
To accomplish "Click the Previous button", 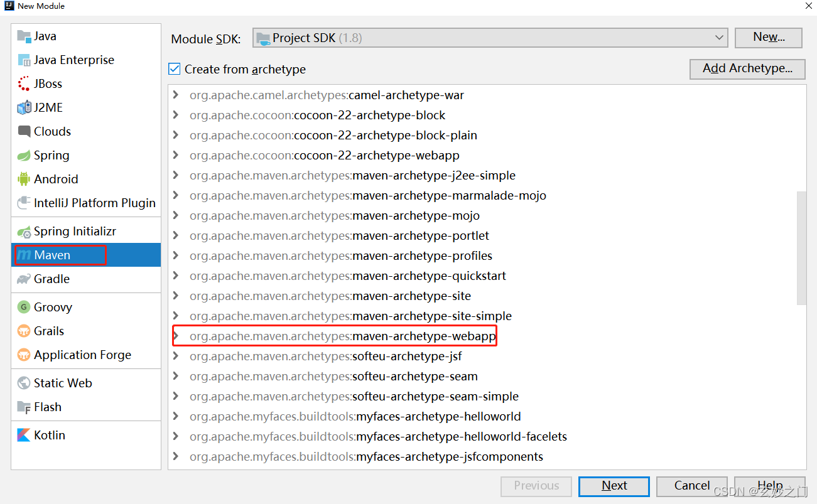I will click(536, 486).
